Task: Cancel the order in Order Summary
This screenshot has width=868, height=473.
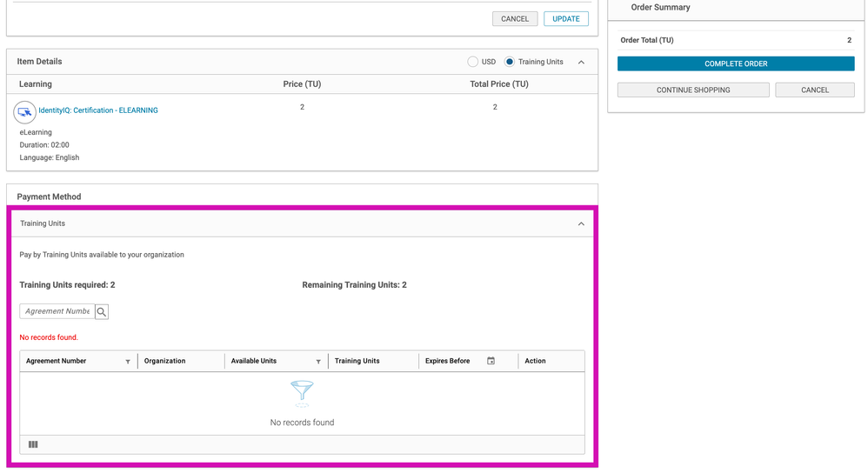Action: point(815,90)
